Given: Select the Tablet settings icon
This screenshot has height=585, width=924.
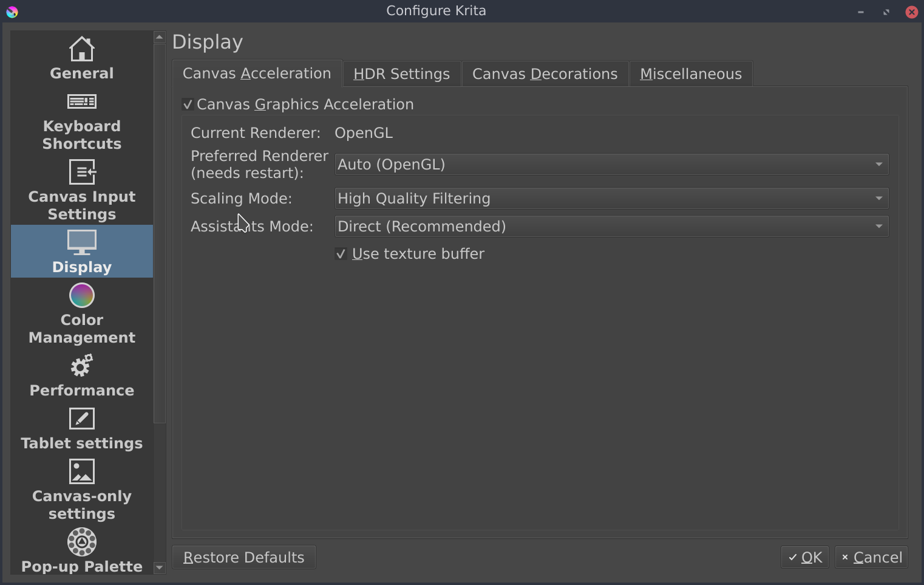Looking at the screenshot, I should (82, 419).
